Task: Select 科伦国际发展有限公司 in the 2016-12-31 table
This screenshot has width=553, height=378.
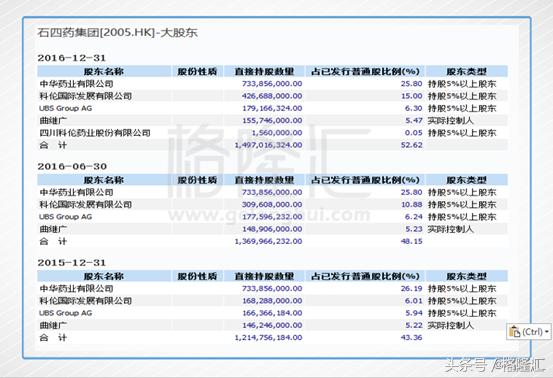Action: point(86,96)
